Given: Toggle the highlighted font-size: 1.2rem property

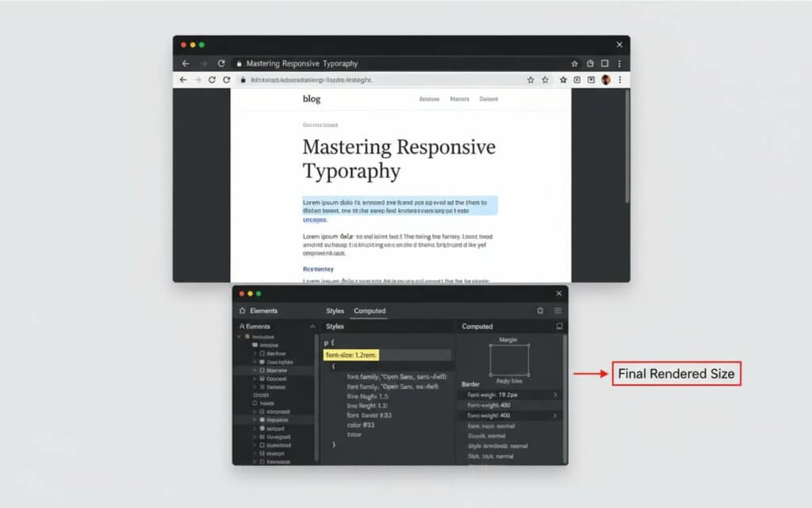Looking at the screenshot, I should [x=351, y=355].
